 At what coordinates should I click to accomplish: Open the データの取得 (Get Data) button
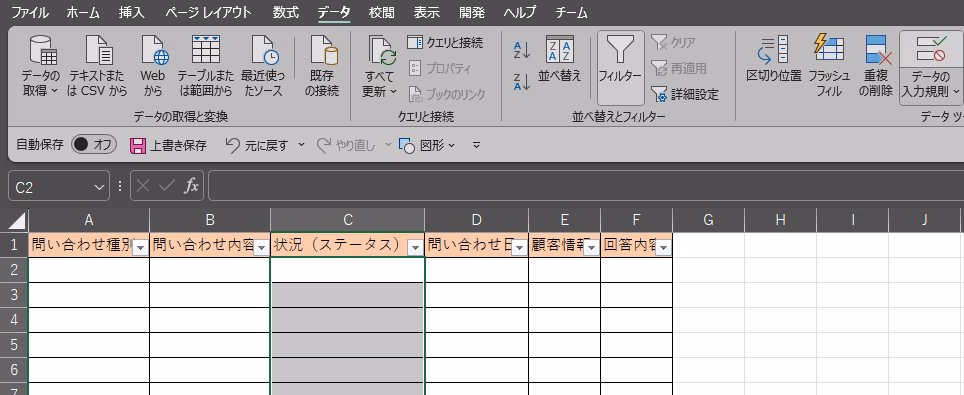[x=41, y=67]
